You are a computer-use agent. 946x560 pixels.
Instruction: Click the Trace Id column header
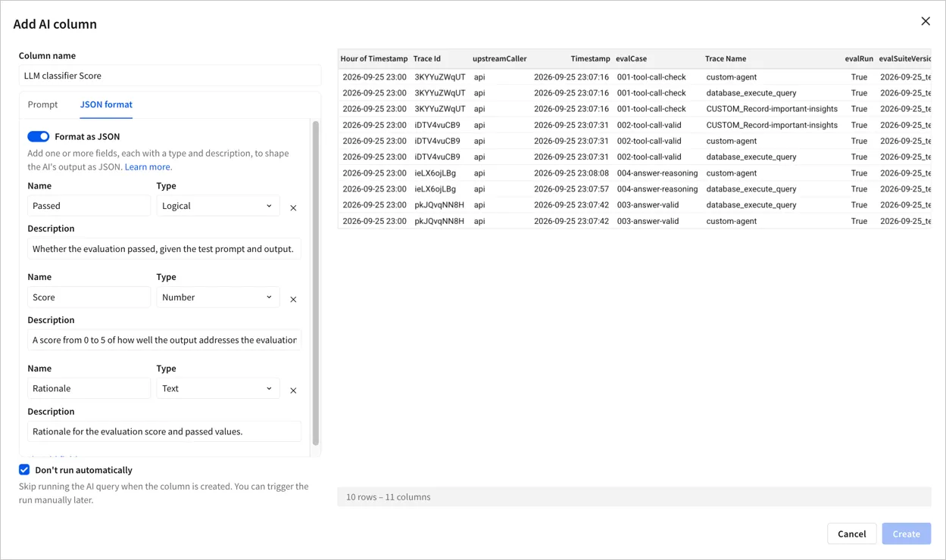coord(427,59)
